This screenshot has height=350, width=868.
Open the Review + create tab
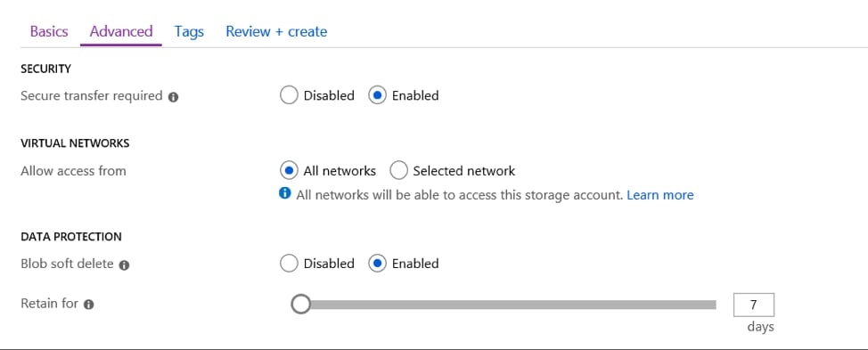276,31
